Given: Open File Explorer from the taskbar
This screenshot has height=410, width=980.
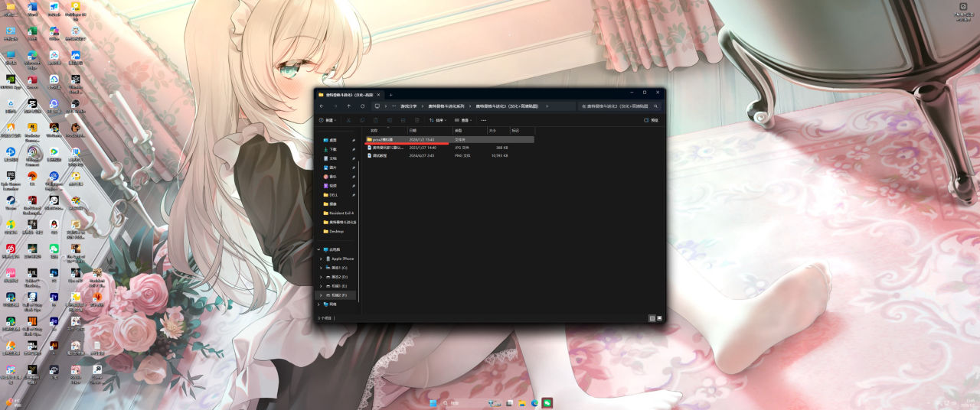Looking at the screenshot, I should tap(522, 402).
